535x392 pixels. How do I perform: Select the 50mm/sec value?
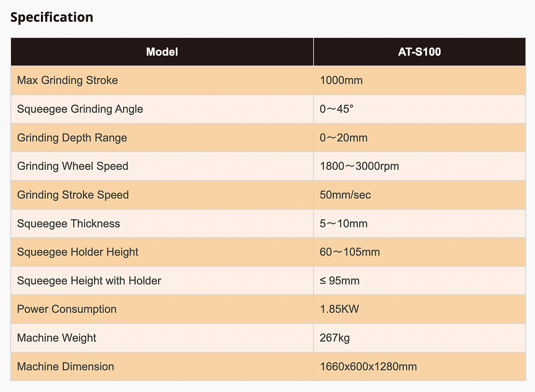click(346, 195)
